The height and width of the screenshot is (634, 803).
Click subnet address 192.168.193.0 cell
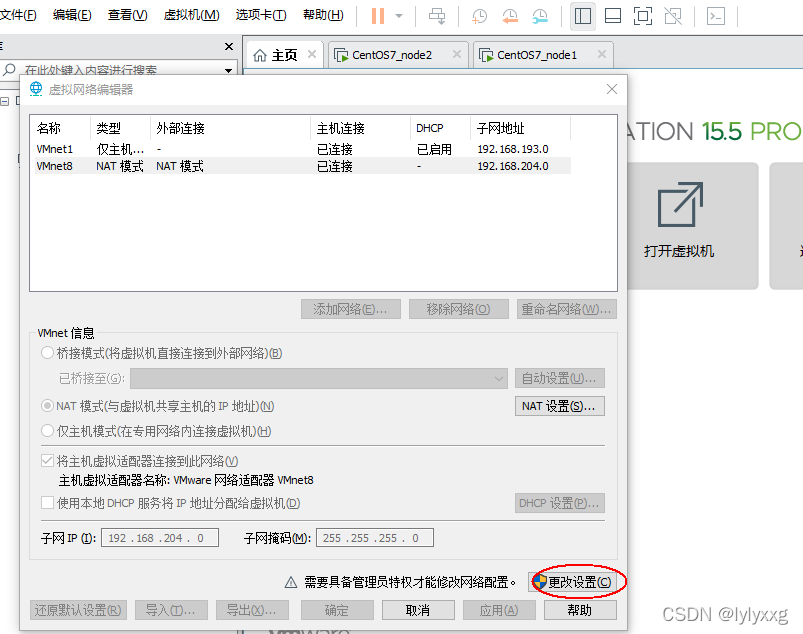513,149
